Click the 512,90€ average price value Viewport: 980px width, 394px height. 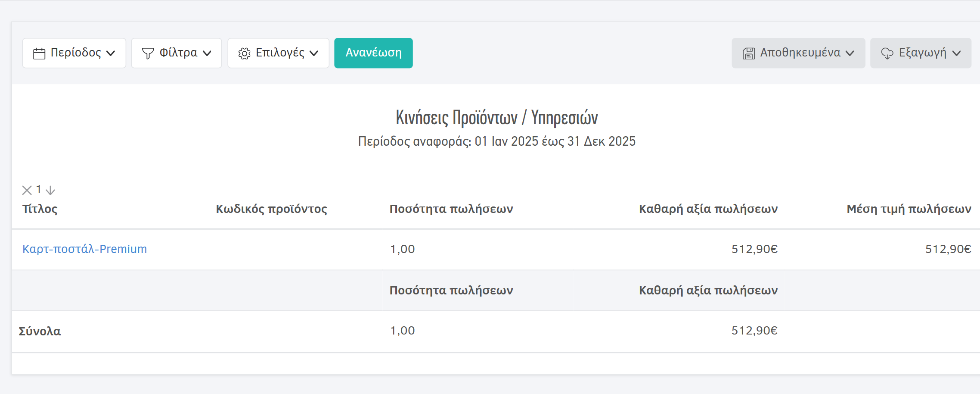948,249
